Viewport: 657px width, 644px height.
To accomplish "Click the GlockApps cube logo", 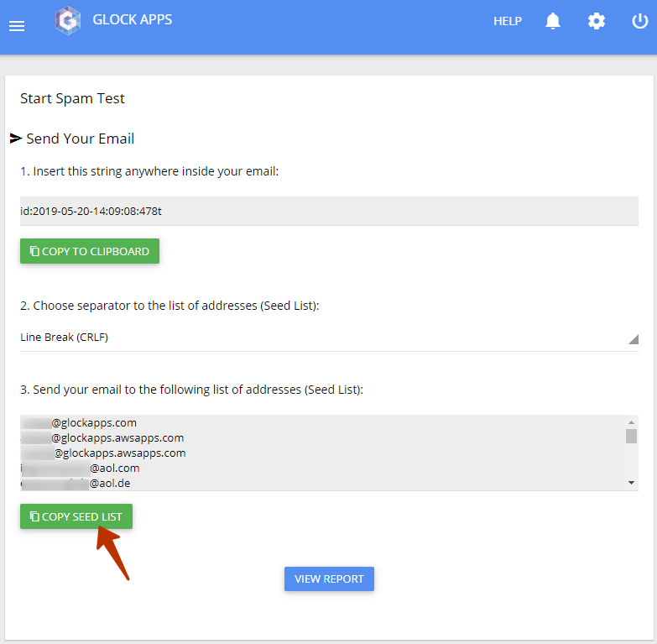I will (68, 20).
